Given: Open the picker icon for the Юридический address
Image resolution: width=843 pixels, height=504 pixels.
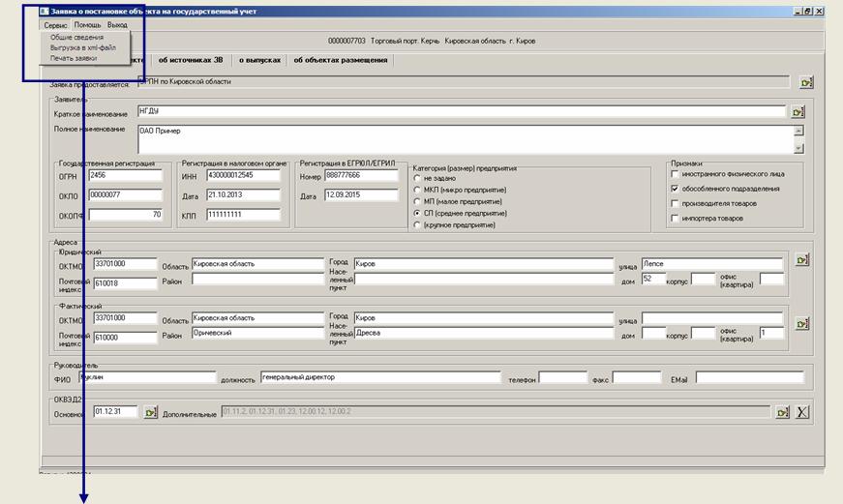Looking at the screenshot, I should [x=800, y=260].
